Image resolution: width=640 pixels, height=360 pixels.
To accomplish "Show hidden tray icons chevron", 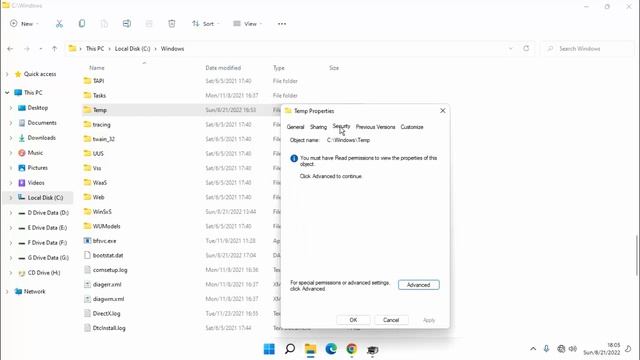I will [x=533, y=349].
